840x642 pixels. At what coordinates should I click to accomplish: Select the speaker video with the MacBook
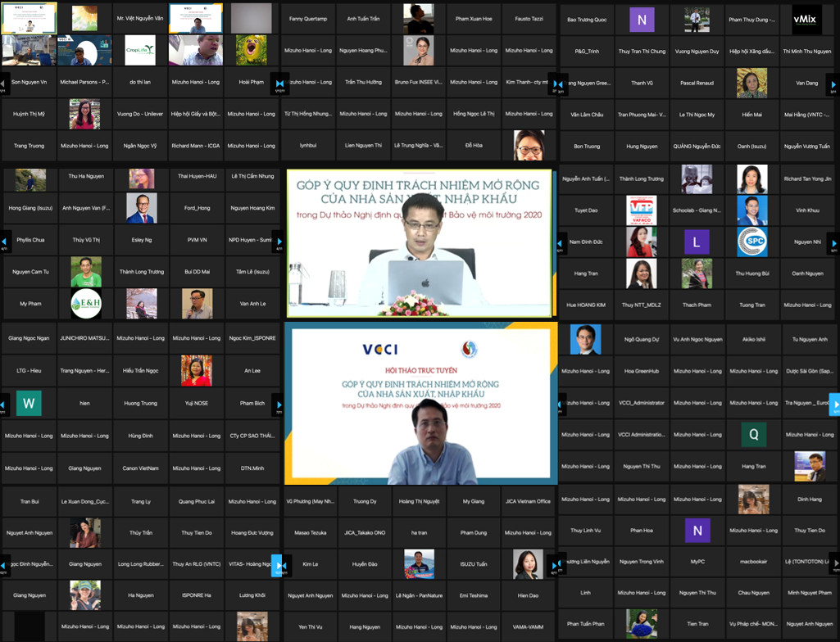[x=420, y=243]
